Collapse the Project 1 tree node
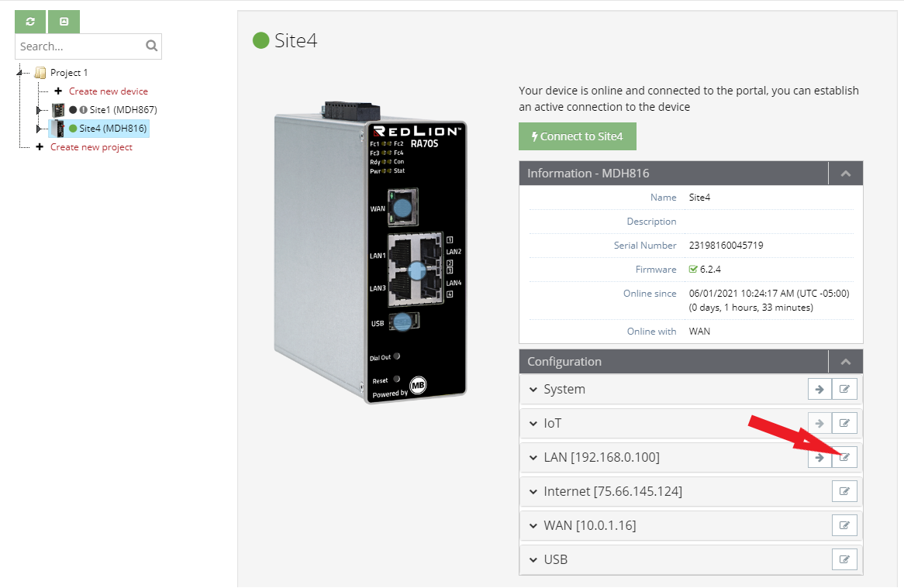Screen dimensions: 904x588 pos(19,73)
